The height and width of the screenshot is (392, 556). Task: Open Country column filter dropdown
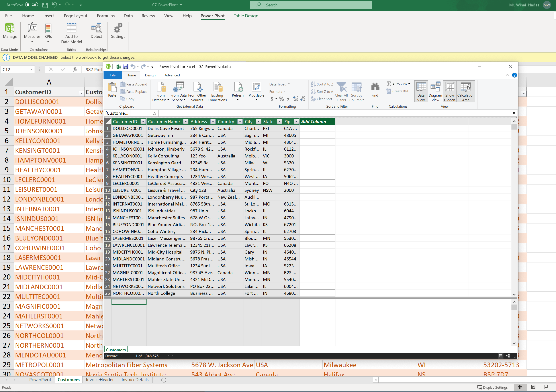pyautogui.click(x=240, y=121)
